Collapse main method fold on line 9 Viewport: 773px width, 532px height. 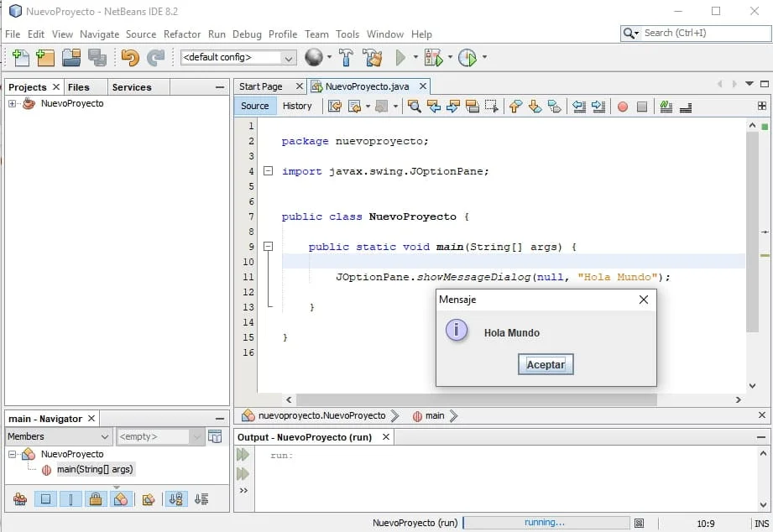tap(269, 246)
